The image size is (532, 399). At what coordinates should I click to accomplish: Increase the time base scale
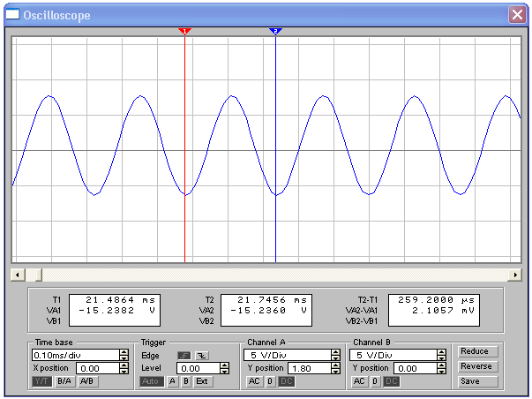tap(124, 352)
